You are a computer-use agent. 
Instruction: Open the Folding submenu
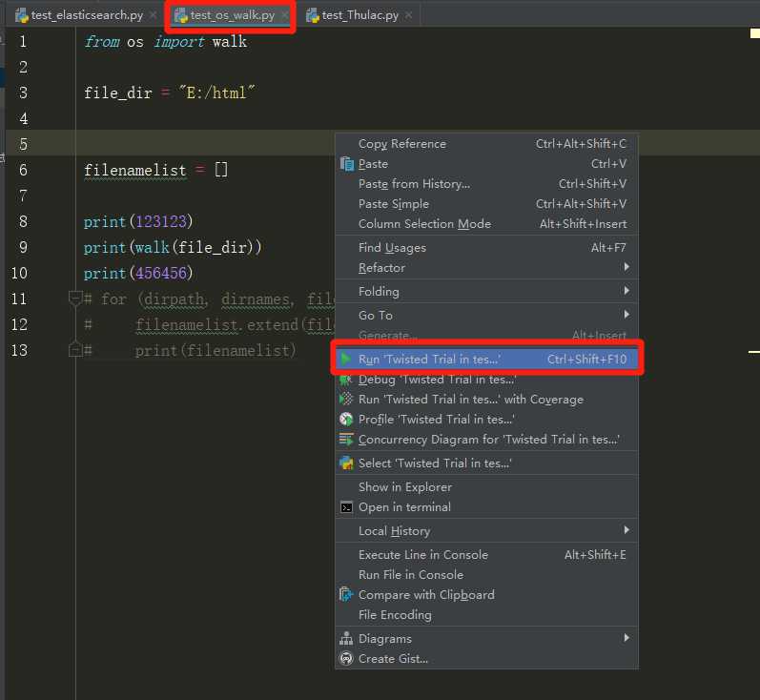click(486, 291)
